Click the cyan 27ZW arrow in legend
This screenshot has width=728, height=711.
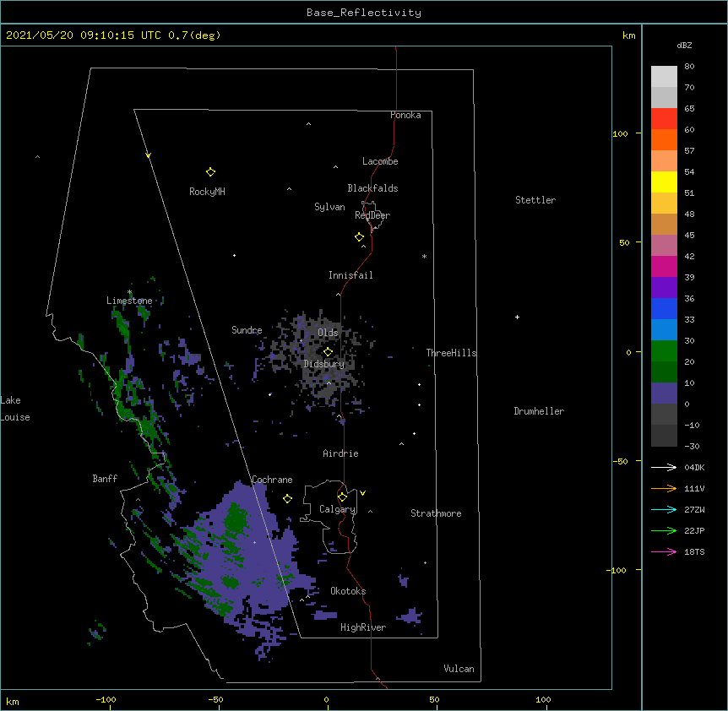click(664, 509)
